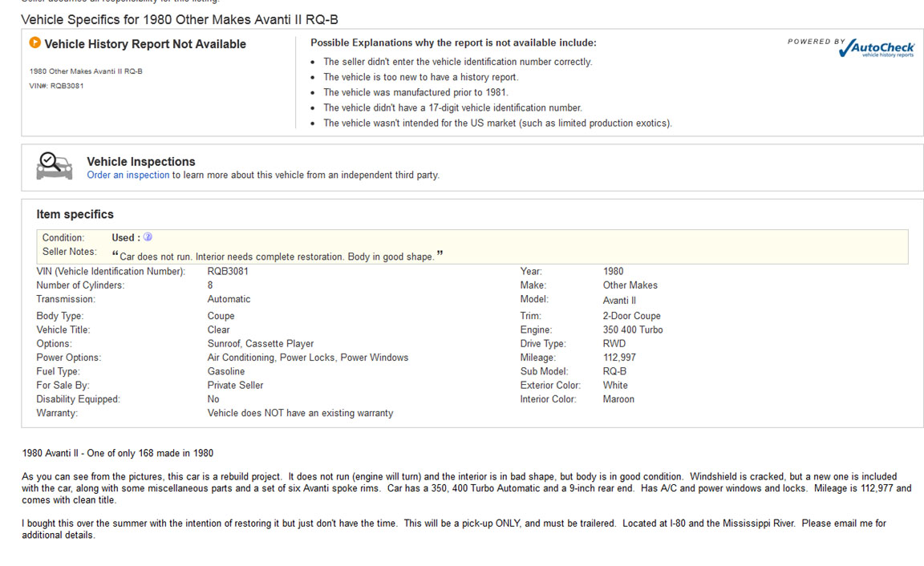The image size is (924, 566).
Task: Click the Power Options value with Air Conditioning
Action: (x=308, y=358)
